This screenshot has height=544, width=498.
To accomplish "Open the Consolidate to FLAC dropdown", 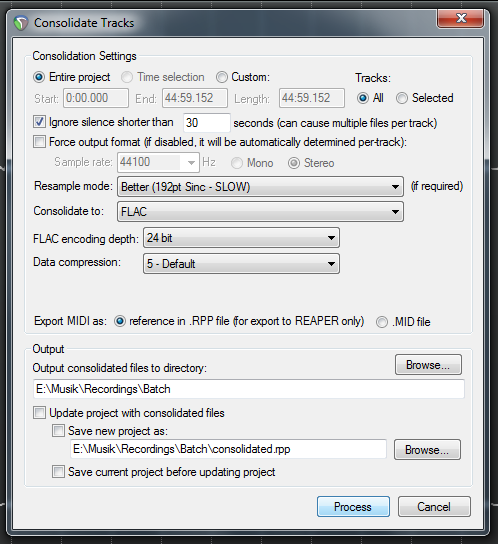I will (x=260, y=212).
